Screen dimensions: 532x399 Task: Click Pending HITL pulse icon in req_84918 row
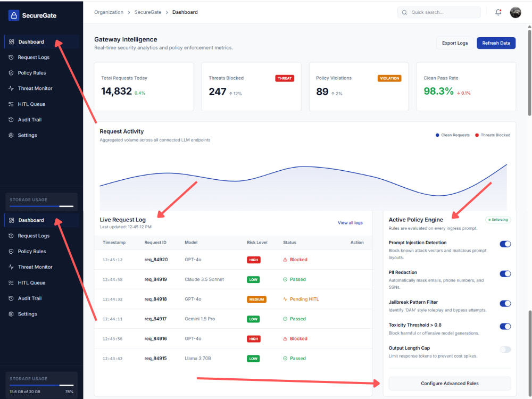(285, 299)
